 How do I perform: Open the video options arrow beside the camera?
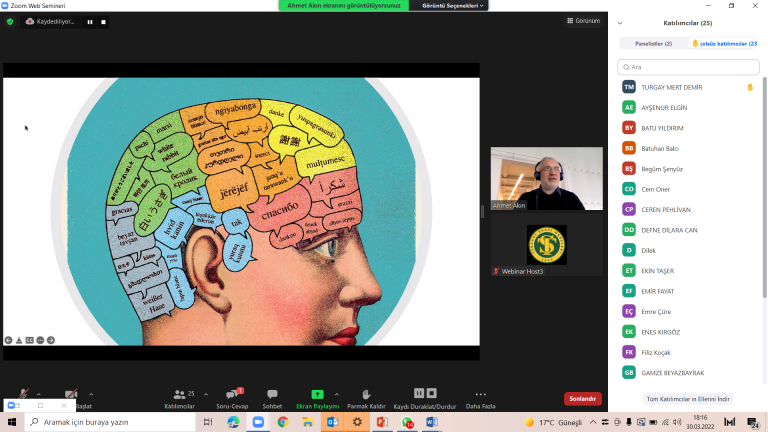point(91,394)
